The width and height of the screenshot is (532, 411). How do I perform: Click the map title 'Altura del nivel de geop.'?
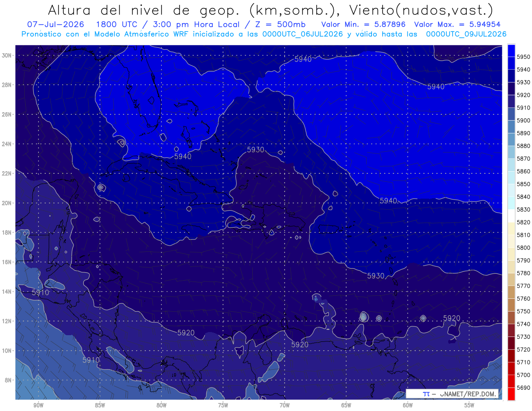[144, 10]
